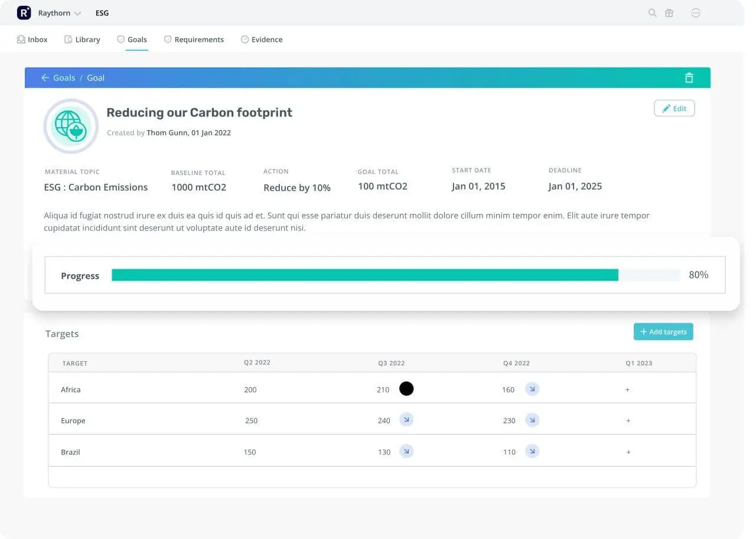Click deadline 'Jan 01, 2025'
Viewport: 756px width, 539px height.
coord(575,186)
